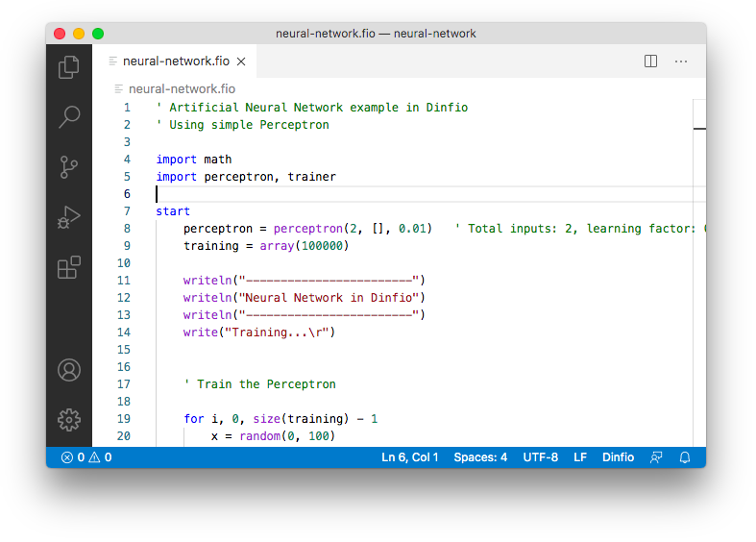
Task: Open the Run and Debug view
Action: pyautogui.click(x=69, y=218)
